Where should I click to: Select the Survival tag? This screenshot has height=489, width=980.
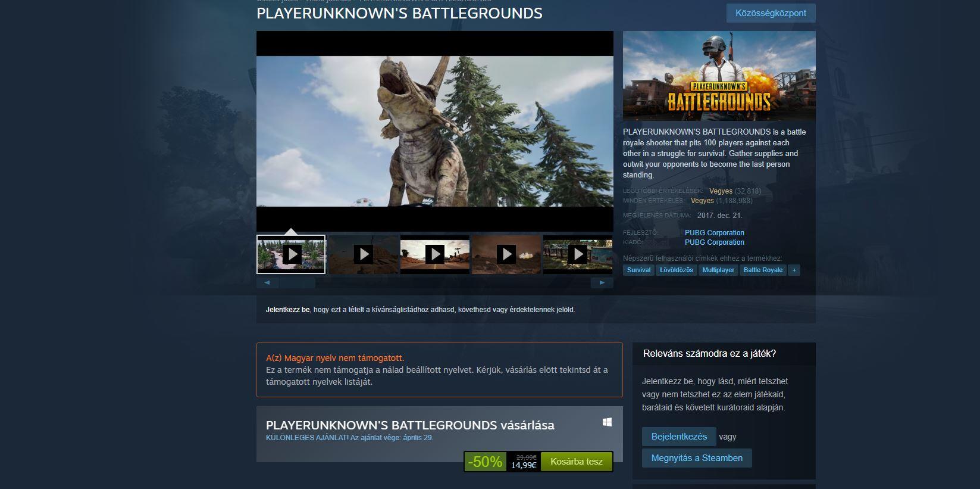[638, 270]
